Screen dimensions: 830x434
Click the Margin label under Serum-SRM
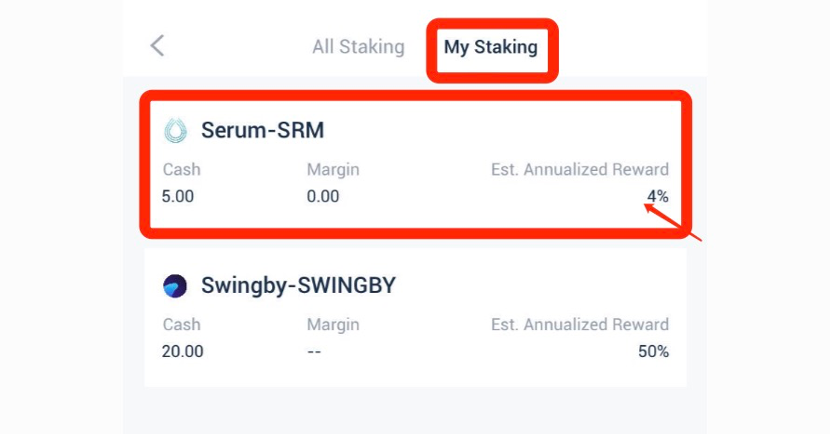[x=333, y=170]
